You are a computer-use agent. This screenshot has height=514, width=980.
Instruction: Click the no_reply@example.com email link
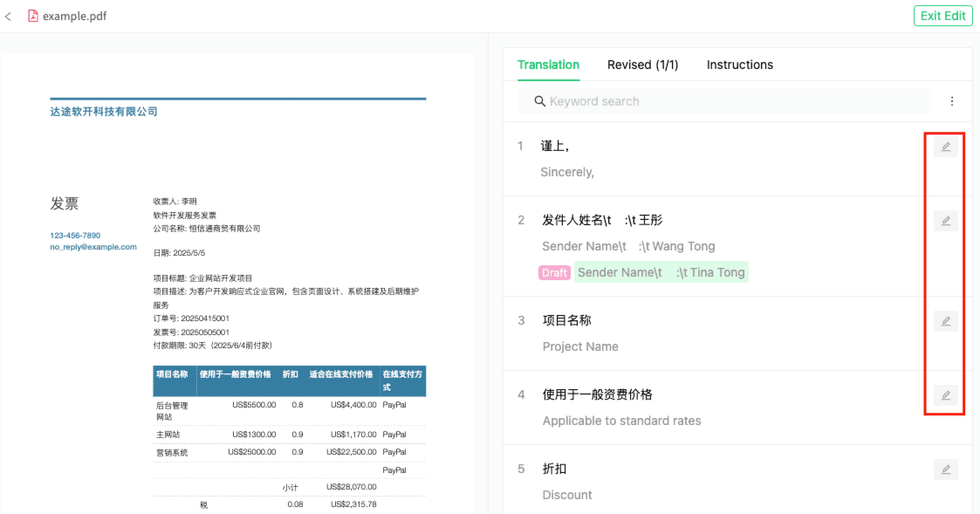93,247
